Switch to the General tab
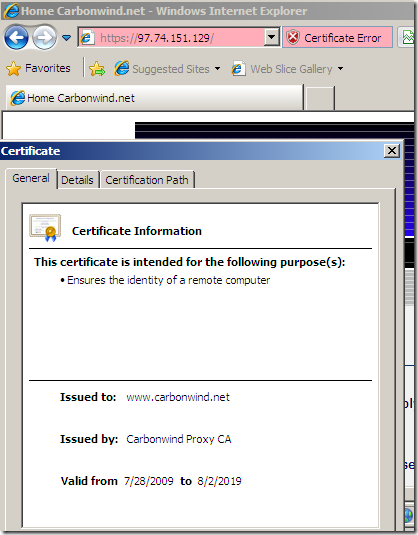Viewport: 418px width, 535px height. point(31,178)
